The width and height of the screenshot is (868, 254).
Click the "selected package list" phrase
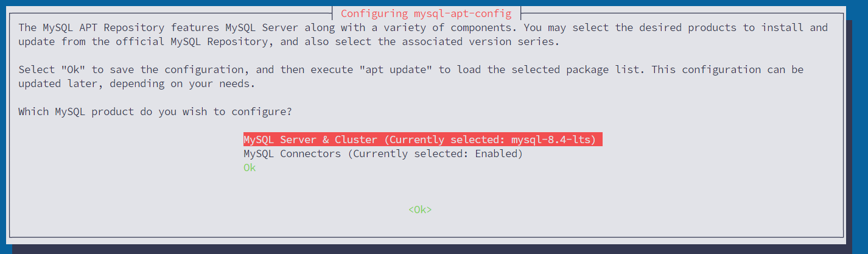coord(575,69)
